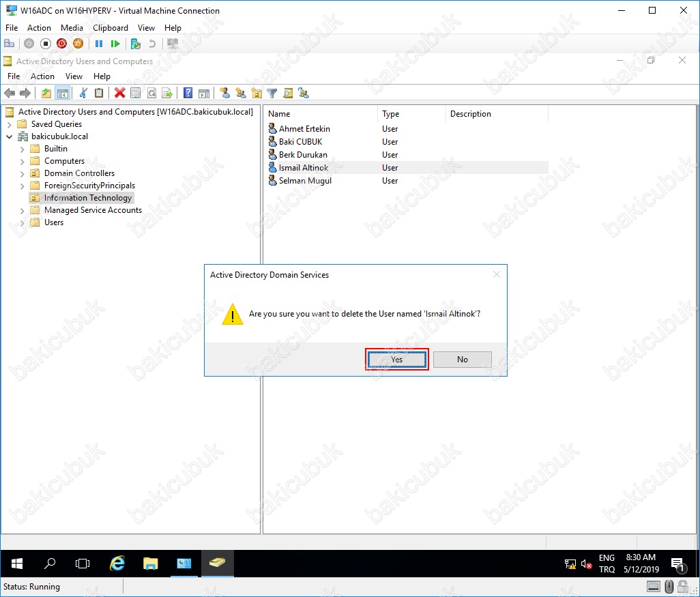Confirm deletion with the Yes button
Viewport: 700px width, 597px height.
(x=396, y=360)
